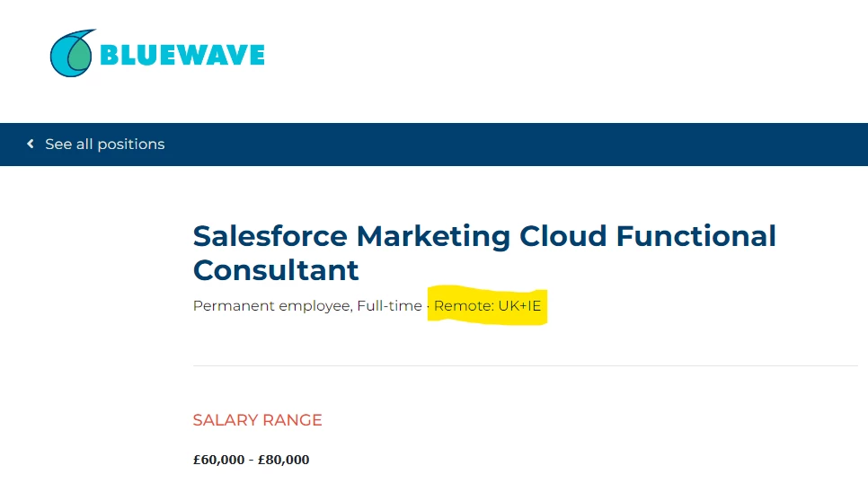Click the back chevron arrow icon

pyautogui.click(x=31, y=144)
